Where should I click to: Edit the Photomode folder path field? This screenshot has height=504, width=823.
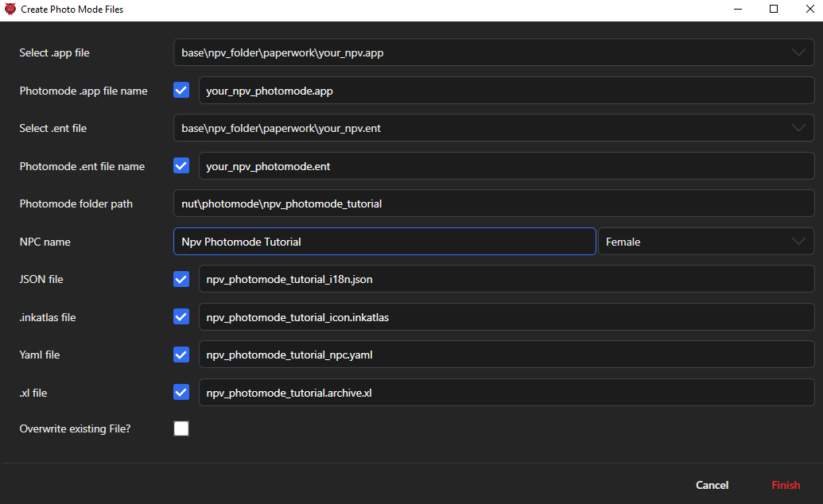pyautogui.click(x=493, y=204)
